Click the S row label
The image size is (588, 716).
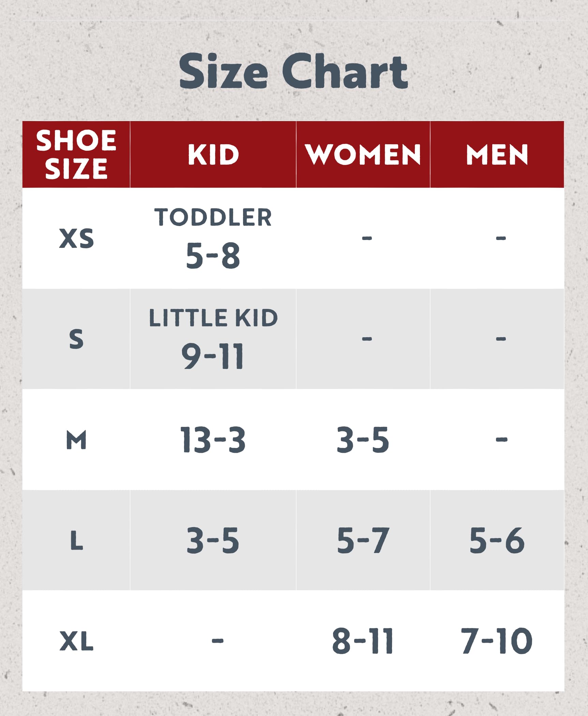pos(76,339)
